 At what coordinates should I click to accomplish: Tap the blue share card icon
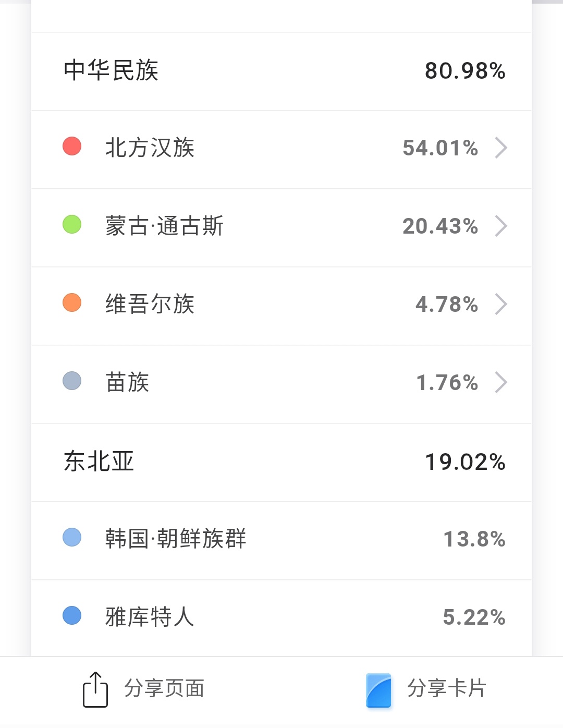coord(378,690)
